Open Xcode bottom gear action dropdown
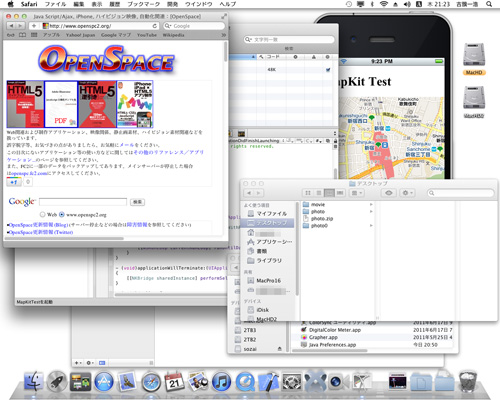 coord(90,363)
